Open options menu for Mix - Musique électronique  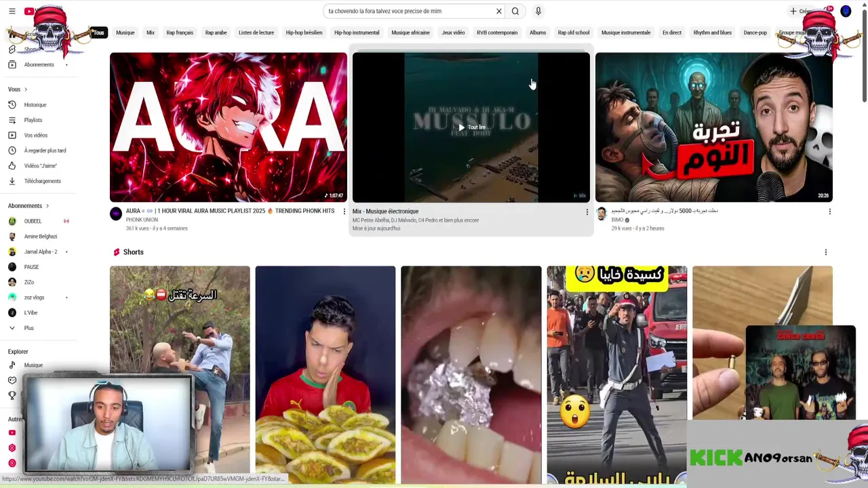pos(587,212)
